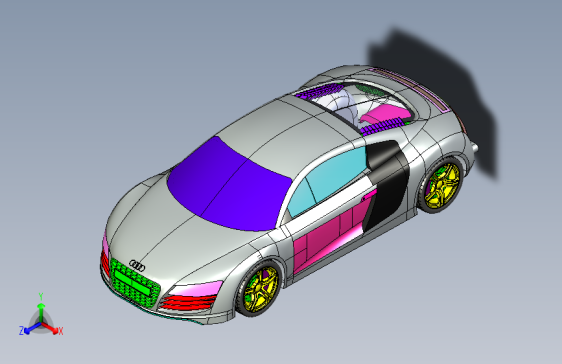Viewport: 562px width, 364px height.
Task: Select the yellow rear wheel rim
Action: point(442,186)
